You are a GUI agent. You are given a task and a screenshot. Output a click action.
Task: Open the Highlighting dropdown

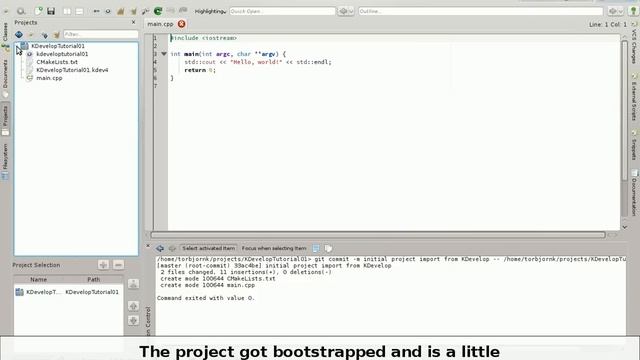point(210,11)
